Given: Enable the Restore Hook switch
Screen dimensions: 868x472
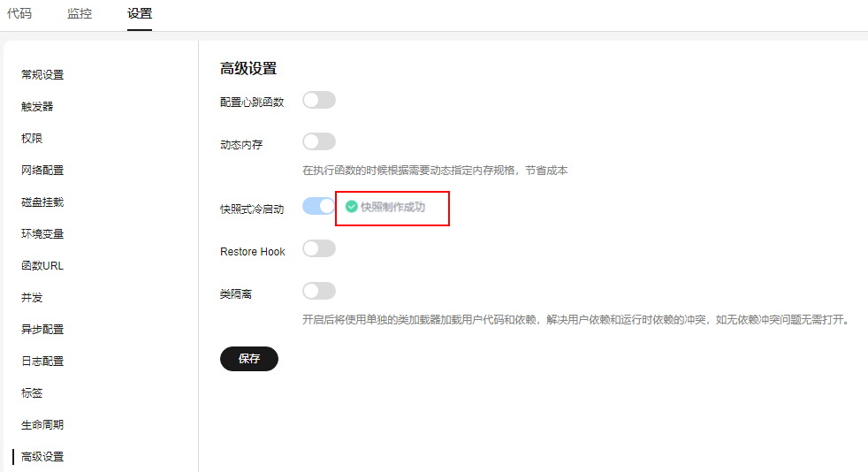Looking at the screenshot, I should click(319, 249).
